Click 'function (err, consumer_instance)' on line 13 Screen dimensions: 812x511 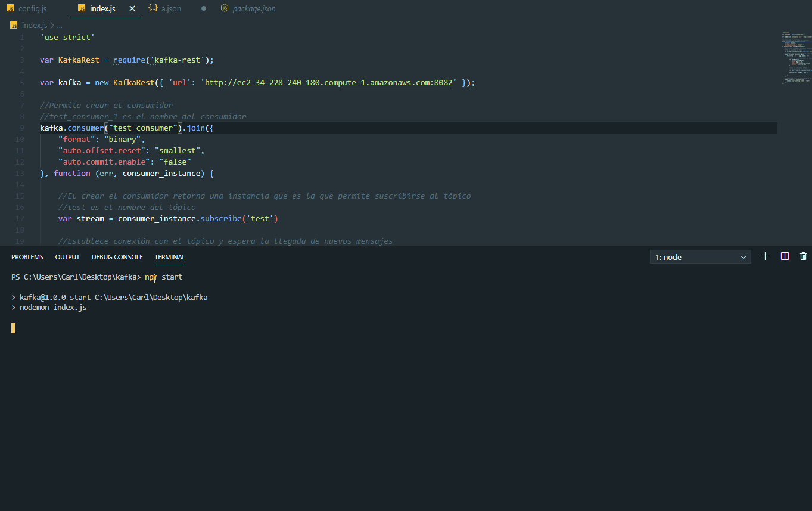[x=129, y=174]
